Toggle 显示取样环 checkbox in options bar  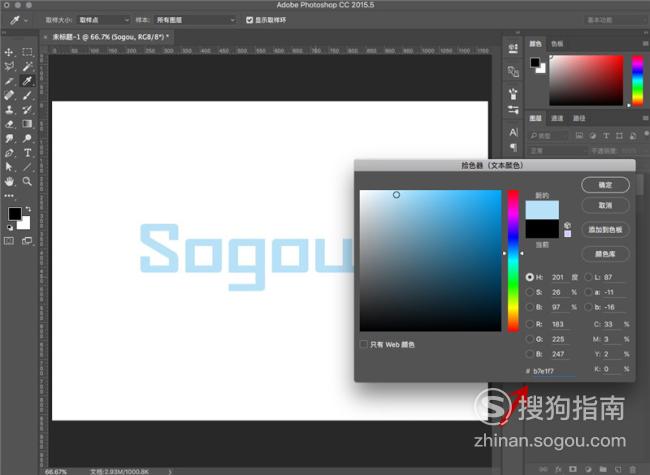tap(250, 20)
